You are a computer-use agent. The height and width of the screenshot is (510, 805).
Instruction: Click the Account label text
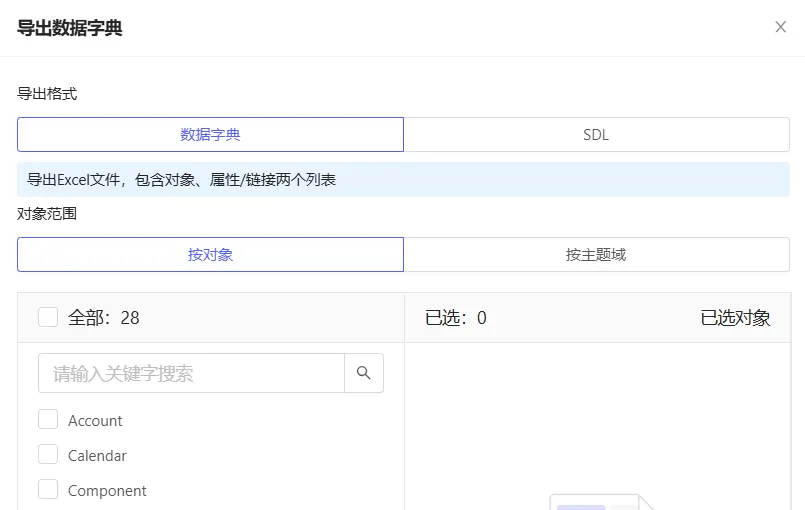tap(95, 421)
